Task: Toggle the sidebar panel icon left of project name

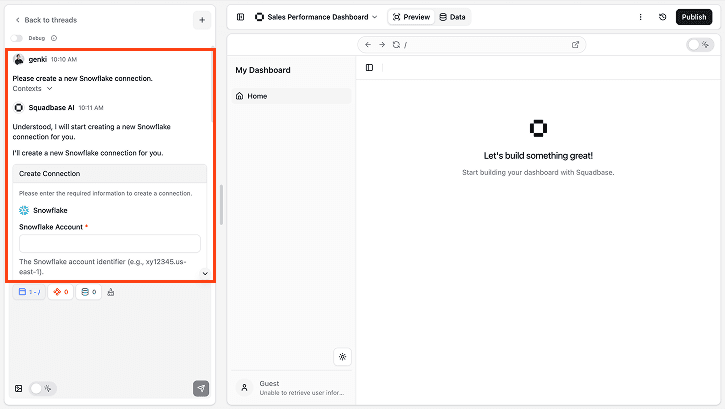Action: pos(240,17)
